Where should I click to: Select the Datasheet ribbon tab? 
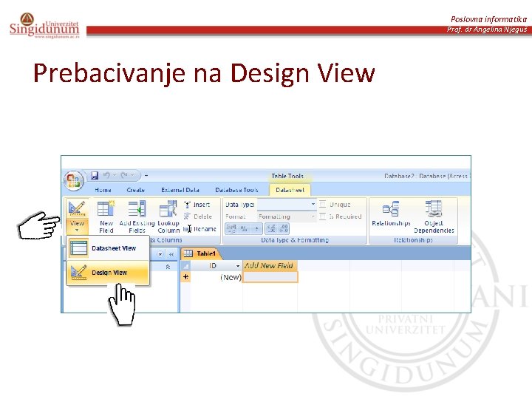(290, 190)
